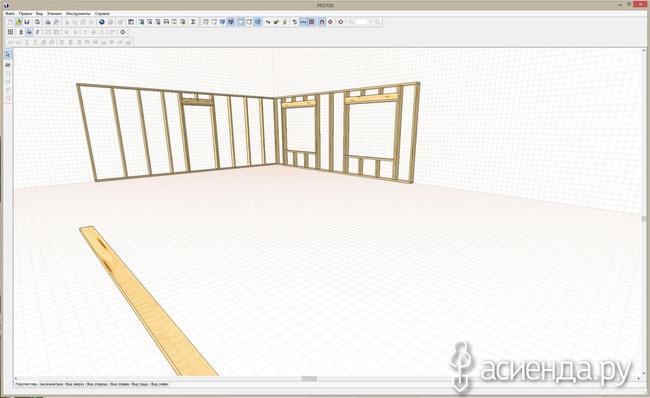The width and height of the screenshot is (650, 398).
Task: Select the left framed wall structure
Action: [177, 133]
